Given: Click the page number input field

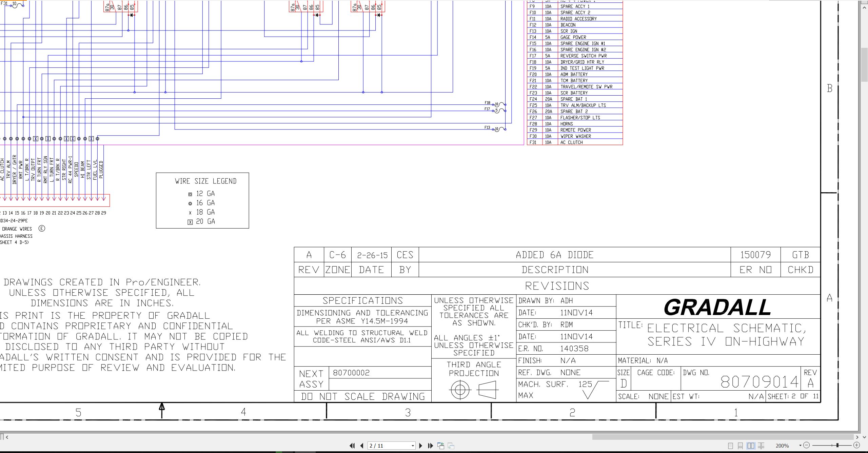Looking at the screenshot, I should (389, 446).
